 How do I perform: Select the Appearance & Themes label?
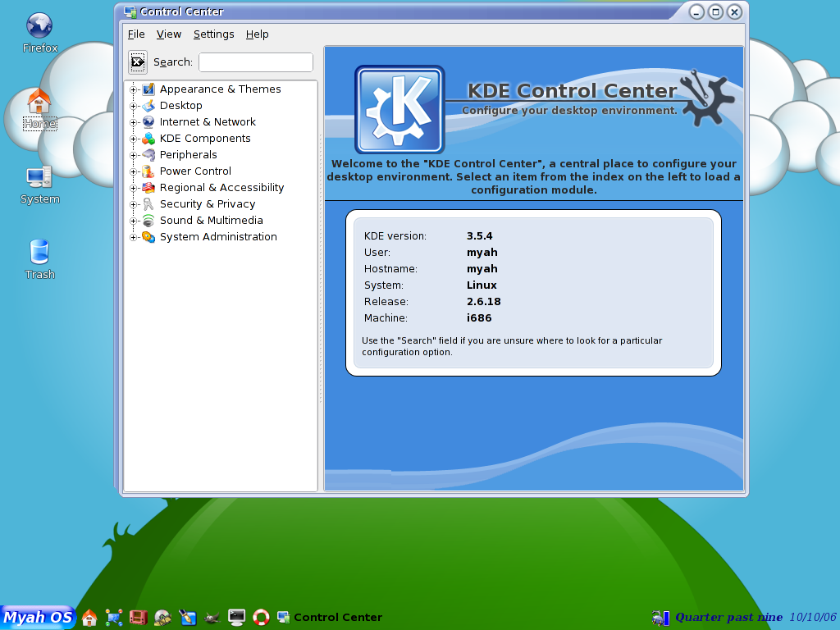(220, 89)
